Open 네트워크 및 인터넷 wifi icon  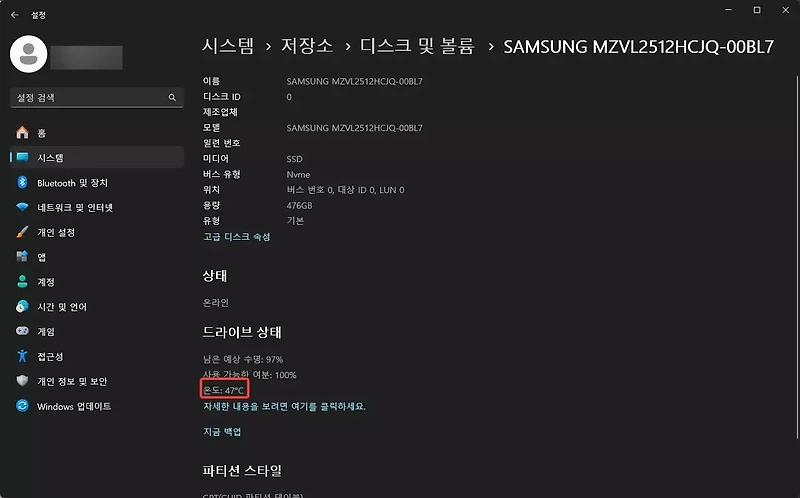(22, 207)
